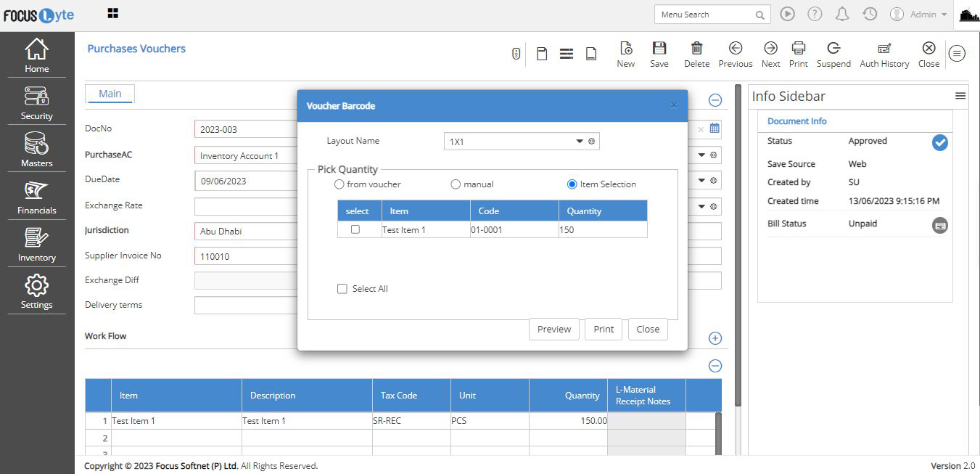
Task: Open the recent history clock icon
Action: (x=870, y=14)
